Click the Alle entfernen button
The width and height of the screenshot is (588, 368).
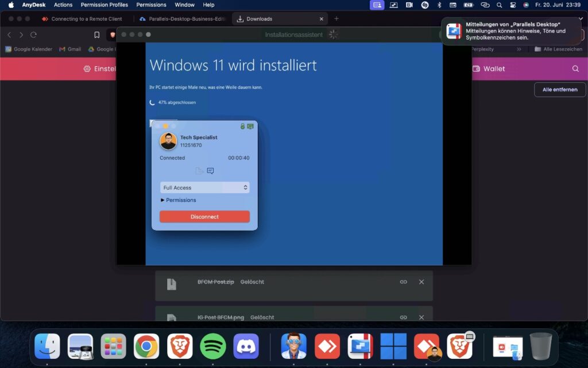coord(560,90)
